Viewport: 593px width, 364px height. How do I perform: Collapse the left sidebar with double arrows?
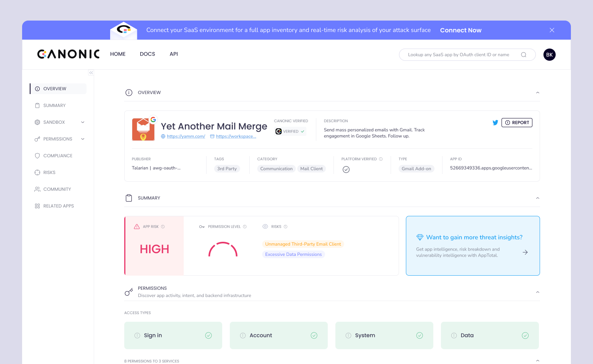[91, 72]
